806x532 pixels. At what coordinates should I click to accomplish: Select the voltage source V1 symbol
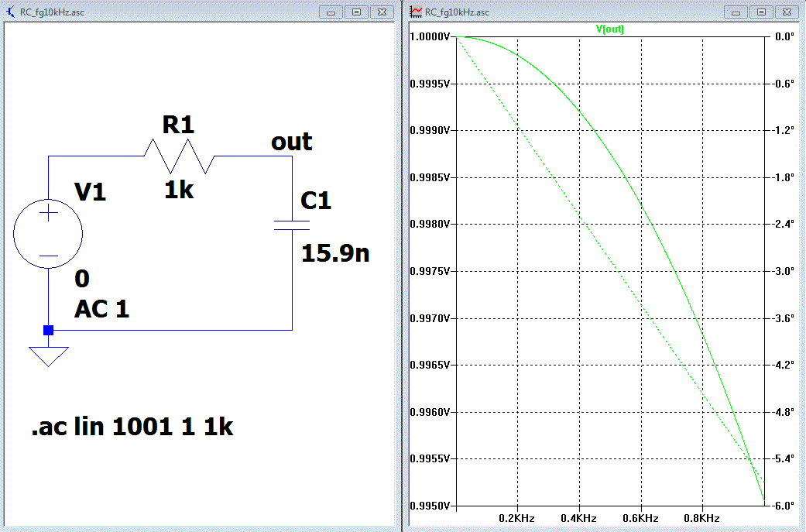coord(48,233)
